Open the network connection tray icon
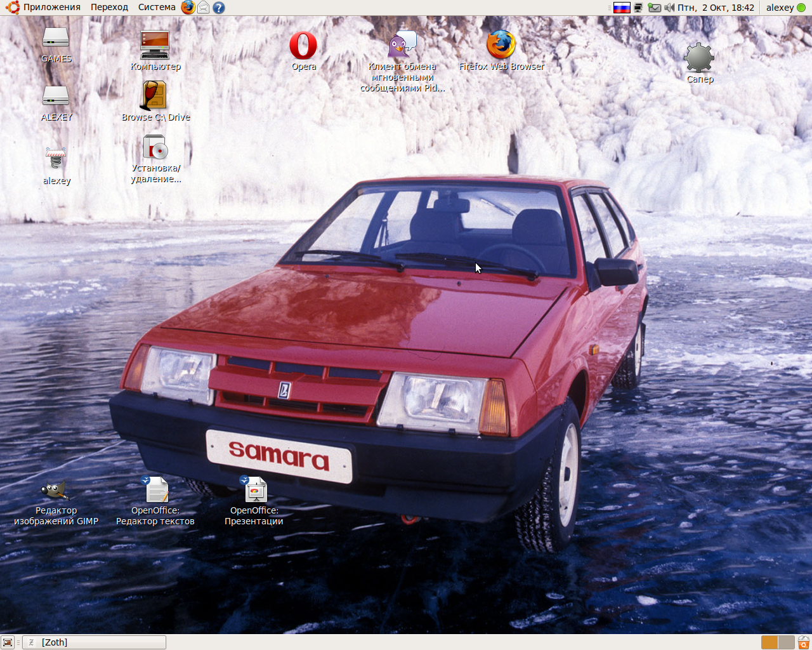This screenshot has height=650, width=812. [x=638, y=8]
